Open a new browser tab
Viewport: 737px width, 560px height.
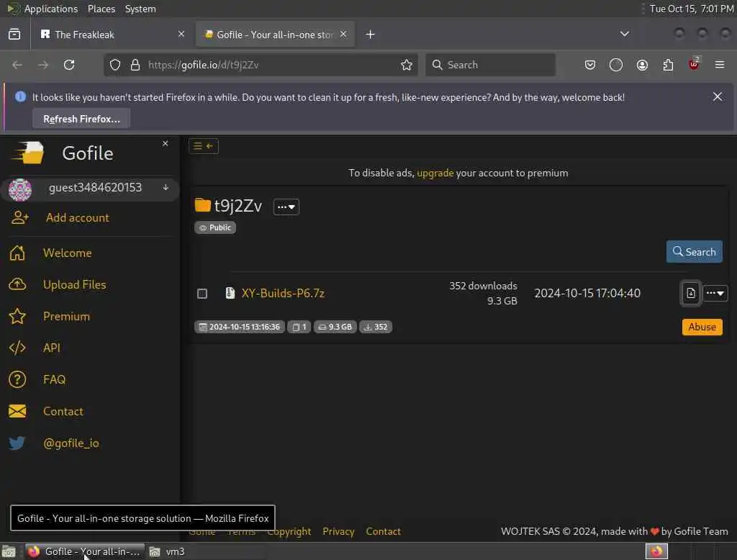click(370, 35)
